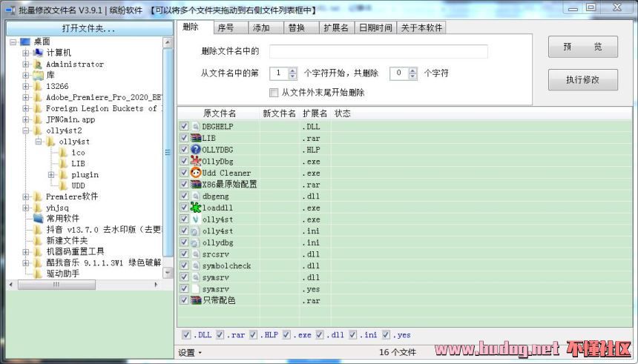Collapse the olly4st subfolder node

pos(39,142)
